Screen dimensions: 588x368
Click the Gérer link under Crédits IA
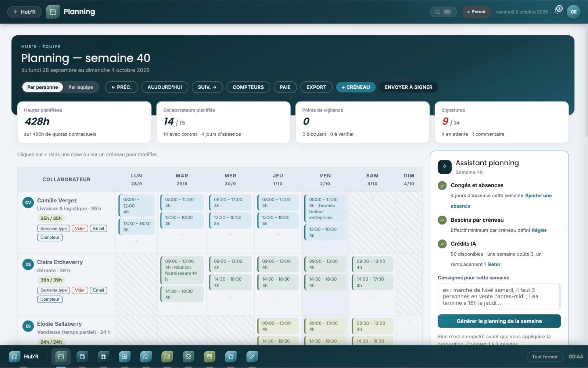click(x=494, y=265)
